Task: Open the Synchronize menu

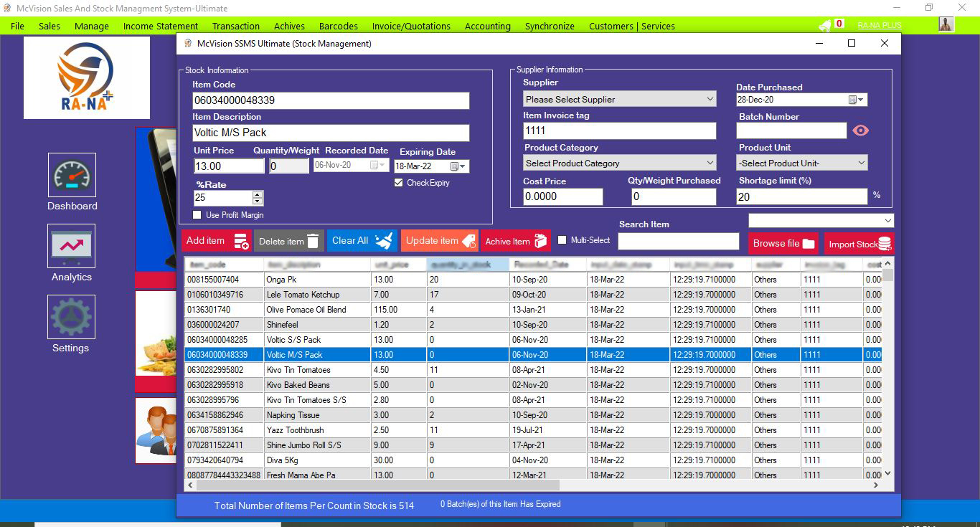Action: point(550,26)
